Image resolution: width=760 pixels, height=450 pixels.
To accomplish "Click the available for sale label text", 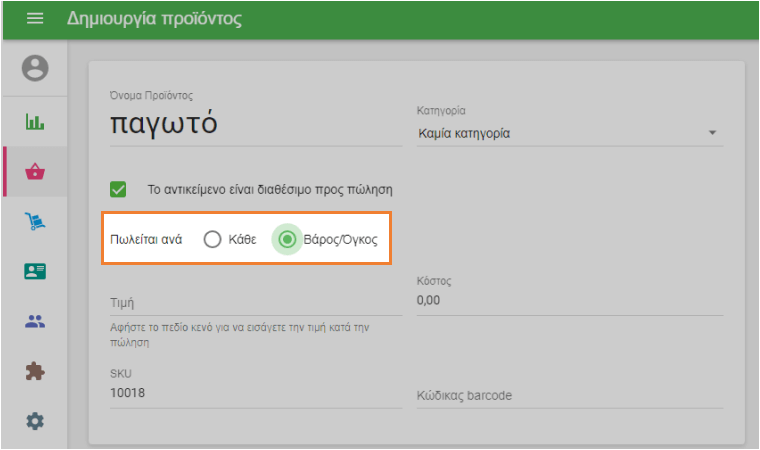I will pos(270,190).
